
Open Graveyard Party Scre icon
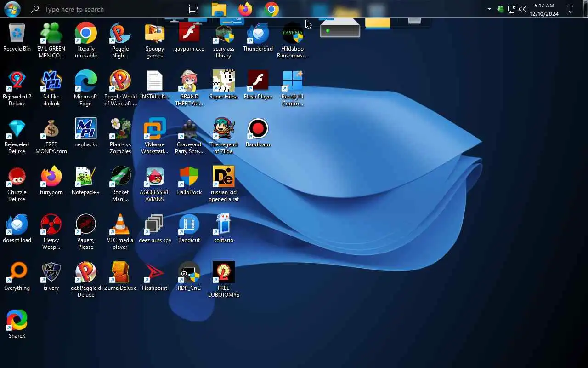point(189,136)
